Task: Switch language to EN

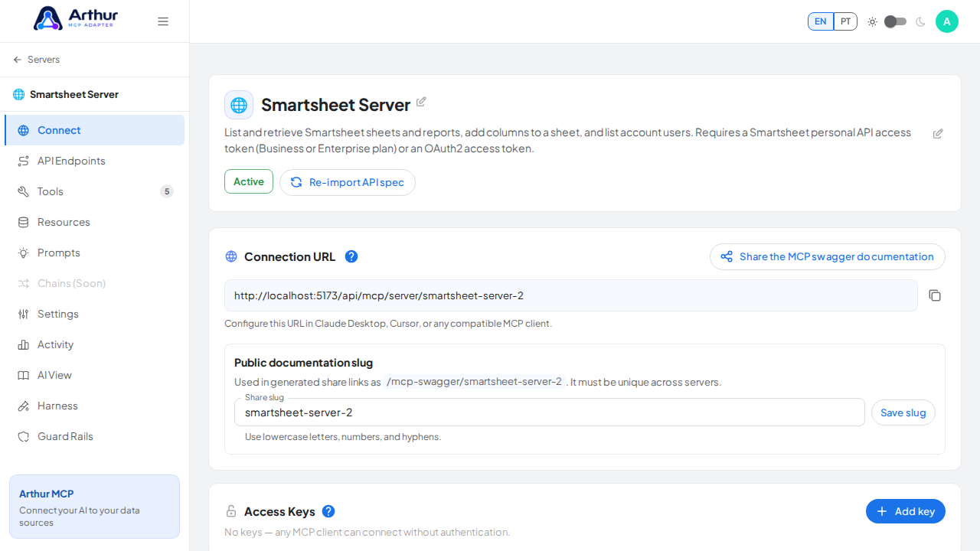Action: tap(821, 21)
